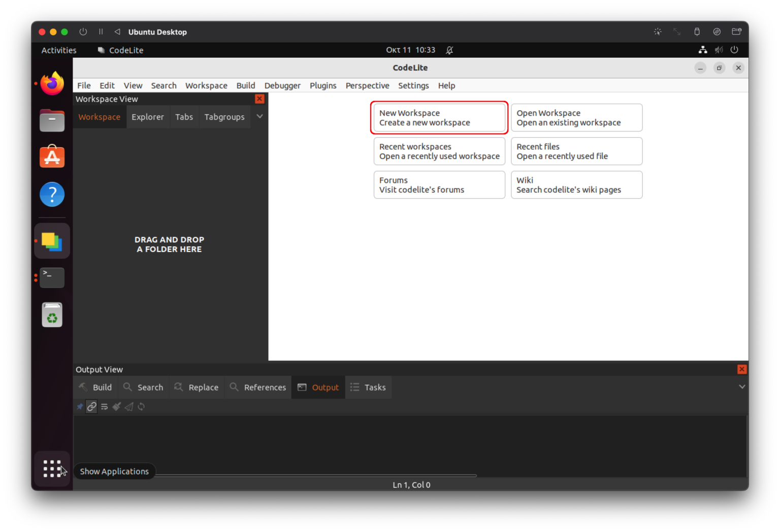This screenshot has width=780, height=532.
Task: Toggle word wrap in Output toolbar
Action: [104, 407]
